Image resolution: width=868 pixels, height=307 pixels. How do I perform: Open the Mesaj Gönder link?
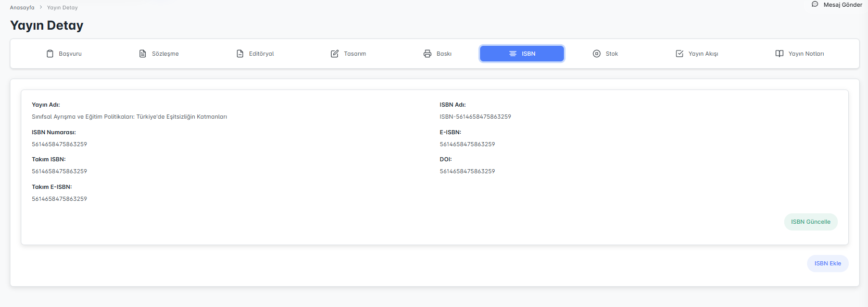point(842,5)
